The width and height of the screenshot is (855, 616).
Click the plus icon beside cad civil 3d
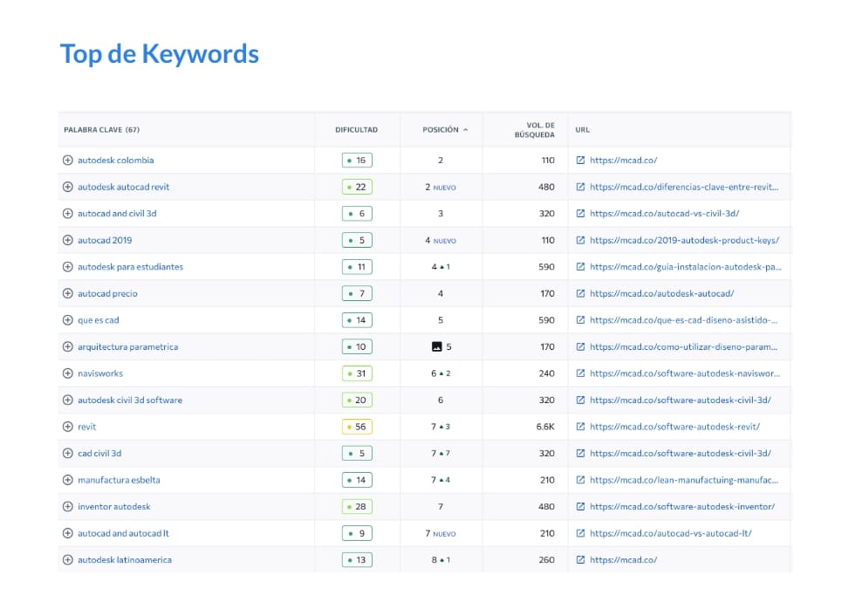68,454
